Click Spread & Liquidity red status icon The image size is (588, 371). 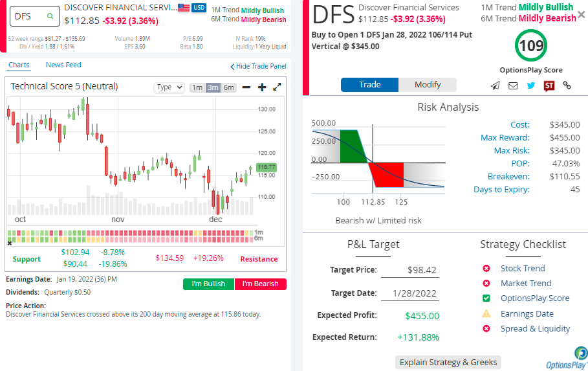pos(486,328)
